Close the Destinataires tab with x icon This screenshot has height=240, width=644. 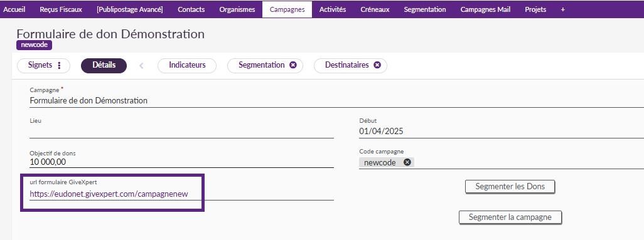(377, 65)
